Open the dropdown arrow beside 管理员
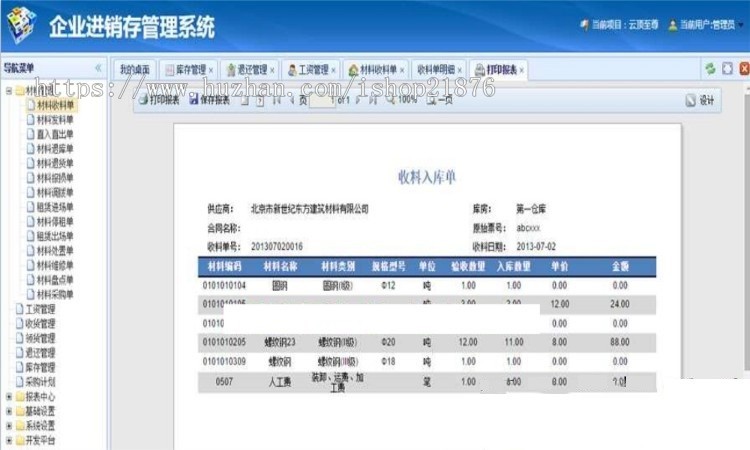Screen dimensions: 750x450 pyautogui.click(x=742, y=25)
